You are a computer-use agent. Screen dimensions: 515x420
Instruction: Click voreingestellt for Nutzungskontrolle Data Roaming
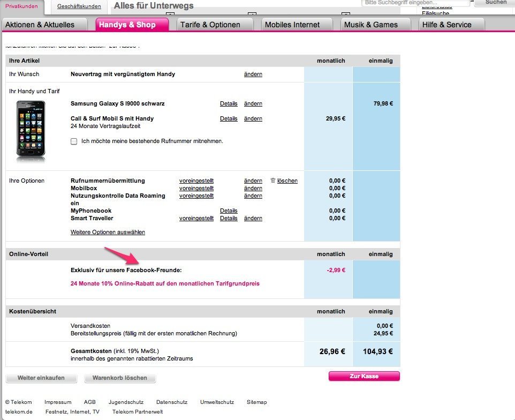[196, 196]
